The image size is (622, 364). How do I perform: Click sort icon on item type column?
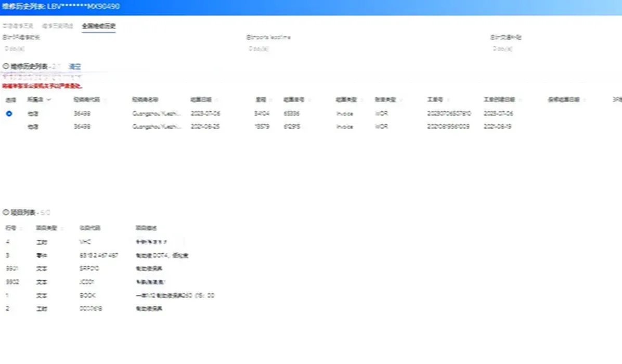(62, 228)
